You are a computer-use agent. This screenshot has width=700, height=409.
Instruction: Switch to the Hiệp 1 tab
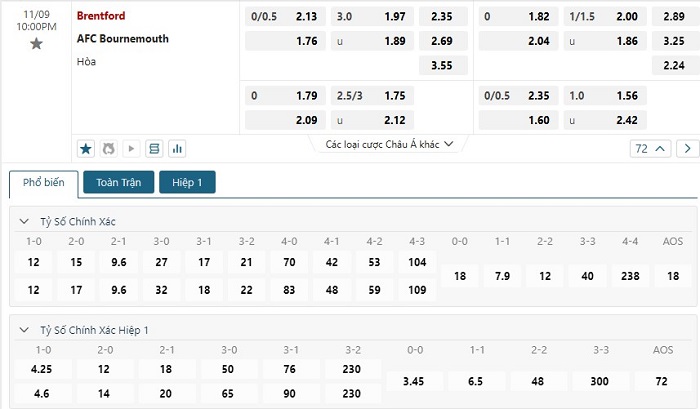click(x=187, y=183)
